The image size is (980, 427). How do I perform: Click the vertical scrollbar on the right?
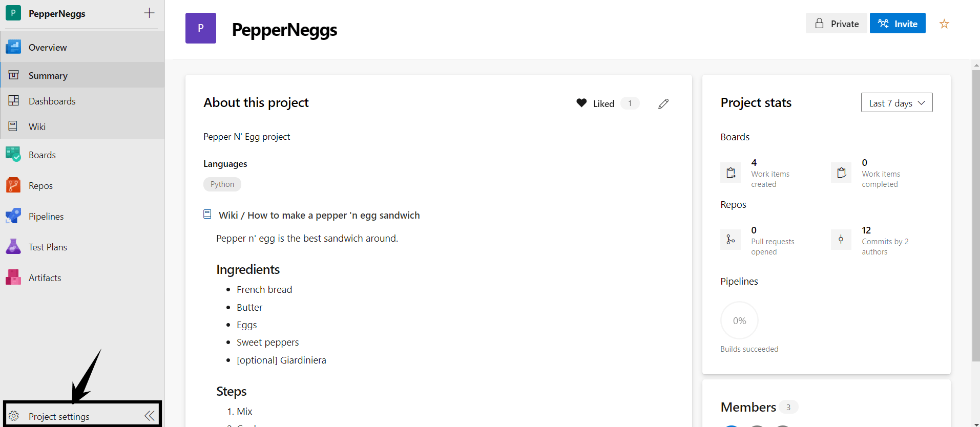pyautogui.click(x=976, y=215)
